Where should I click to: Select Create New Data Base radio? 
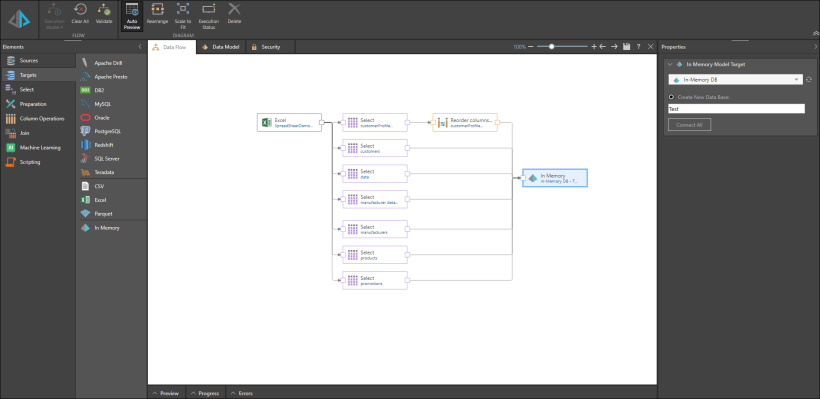click(671, 97)
